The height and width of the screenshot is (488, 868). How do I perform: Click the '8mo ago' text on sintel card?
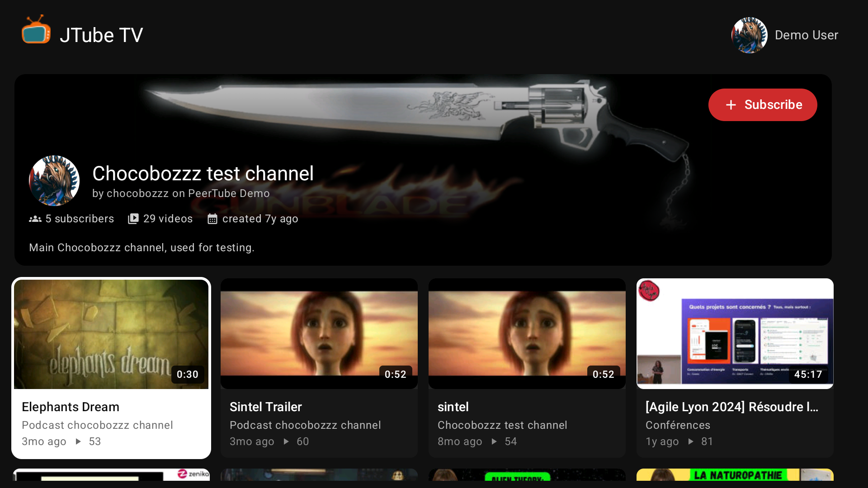pos(460,441)
